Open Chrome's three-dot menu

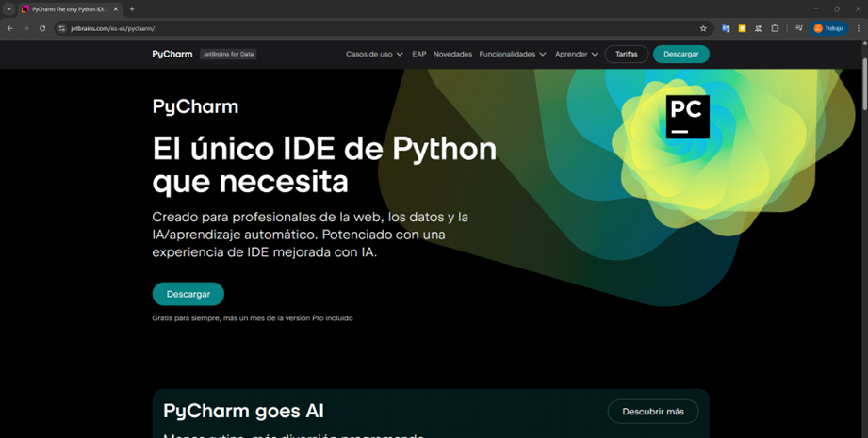859,28
